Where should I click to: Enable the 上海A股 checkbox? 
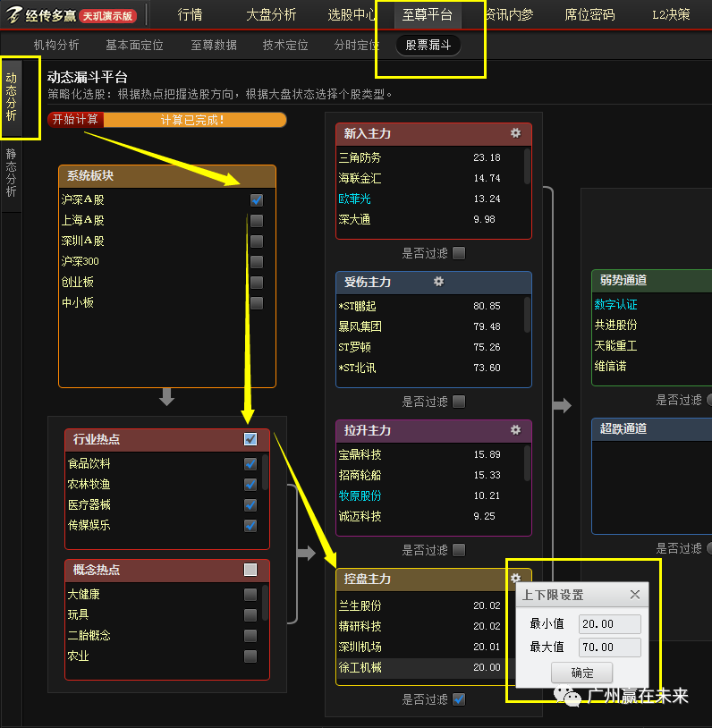pos(257,221)
